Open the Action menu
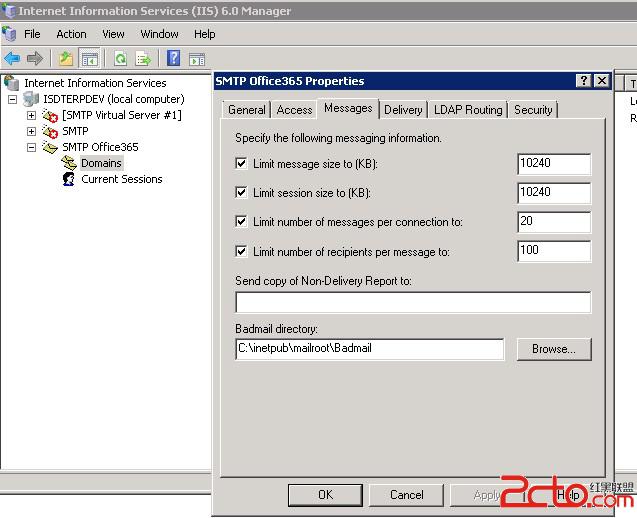 coord(72,34)
